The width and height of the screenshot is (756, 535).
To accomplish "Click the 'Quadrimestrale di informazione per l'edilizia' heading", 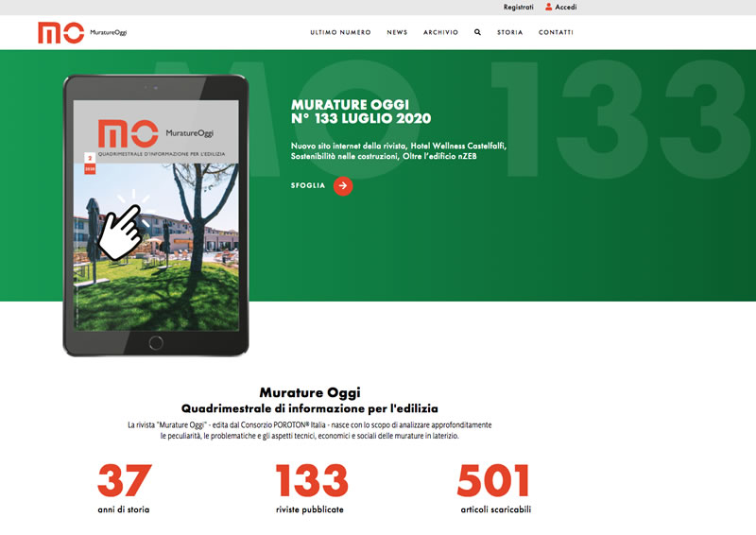I will pos(310,408).
